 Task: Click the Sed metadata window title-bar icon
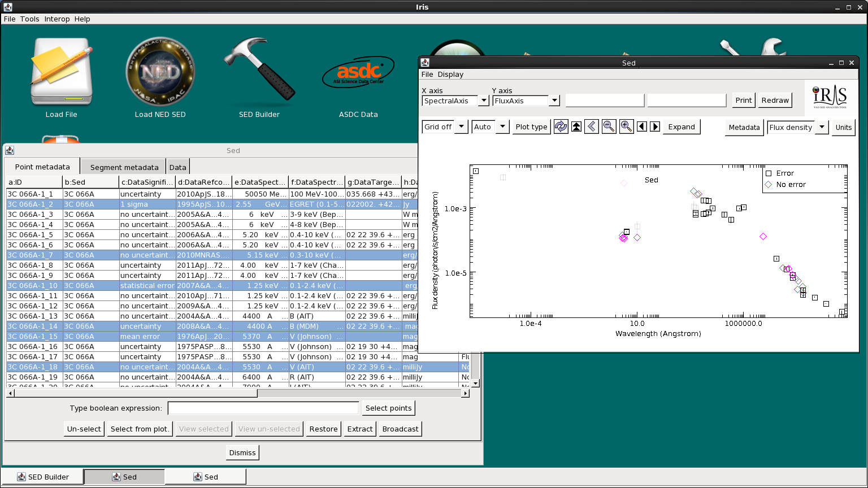click(x=10, y=150)
